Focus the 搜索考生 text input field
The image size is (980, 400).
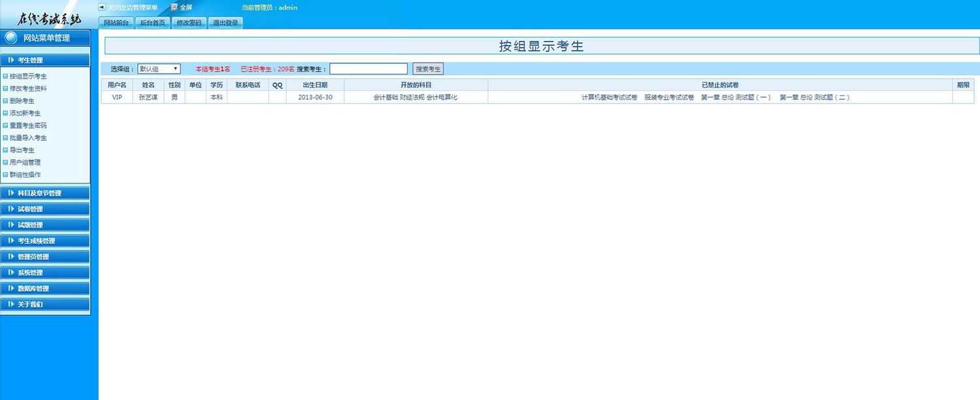point(368,69)
